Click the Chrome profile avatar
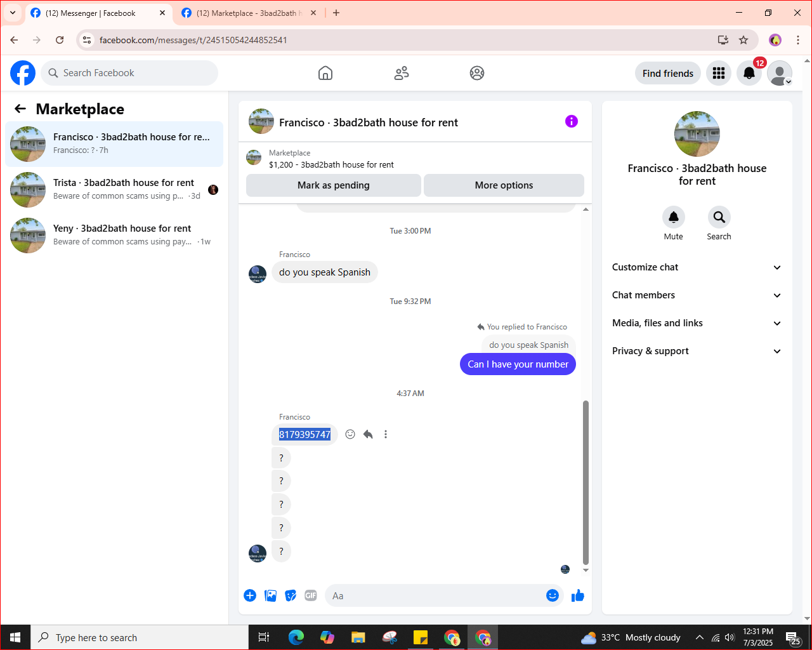812x650 pixels. click(775, 40)
